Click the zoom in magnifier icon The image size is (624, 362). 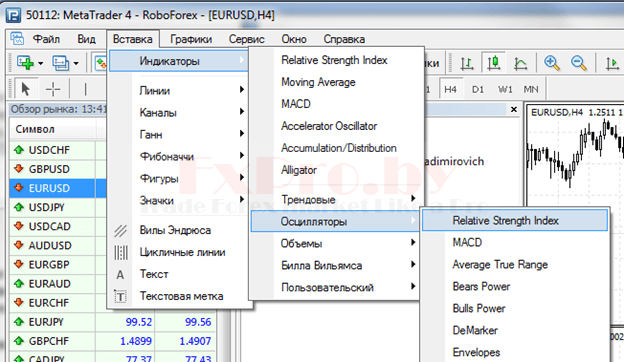[552, 63]
